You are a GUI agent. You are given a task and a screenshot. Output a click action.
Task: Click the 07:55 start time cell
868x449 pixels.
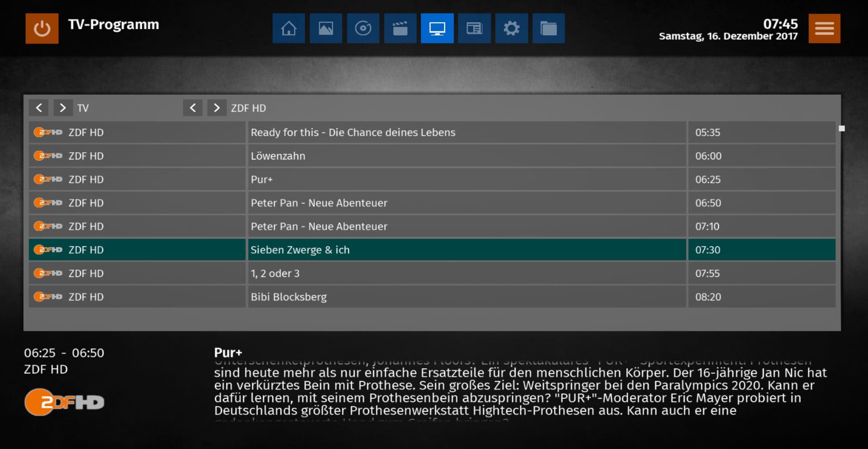762,273
